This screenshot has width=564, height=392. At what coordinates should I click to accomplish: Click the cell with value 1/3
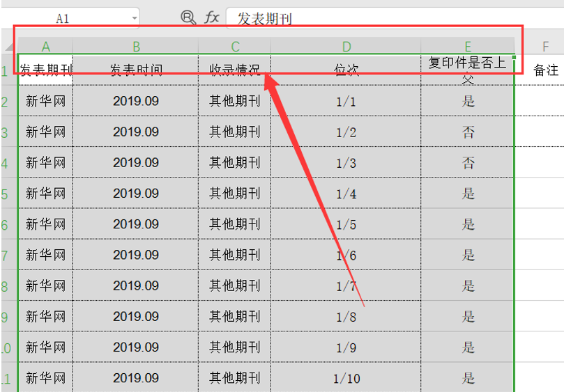pos(346,162)
